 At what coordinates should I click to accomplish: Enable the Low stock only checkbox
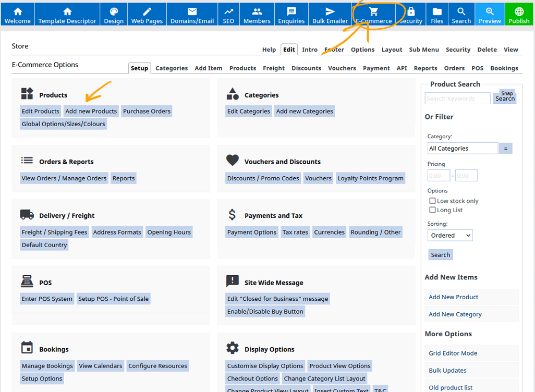click(x=432, y=201)
